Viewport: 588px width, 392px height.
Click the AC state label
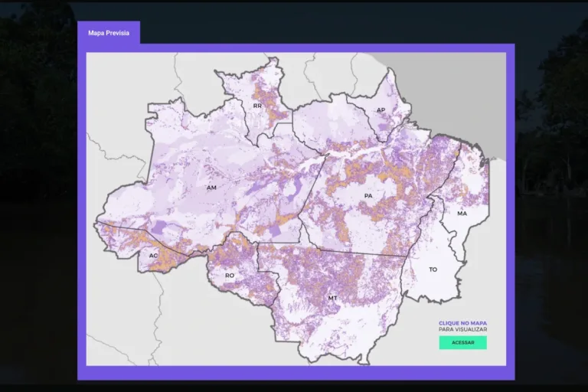(x=153, y=255)
